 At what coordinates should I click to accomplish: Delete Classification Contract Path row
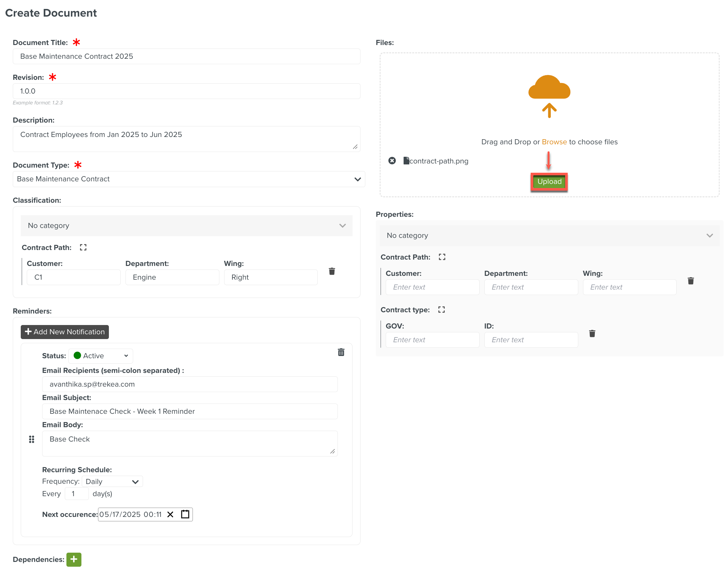pyautogui.click(x=332, y=271)
